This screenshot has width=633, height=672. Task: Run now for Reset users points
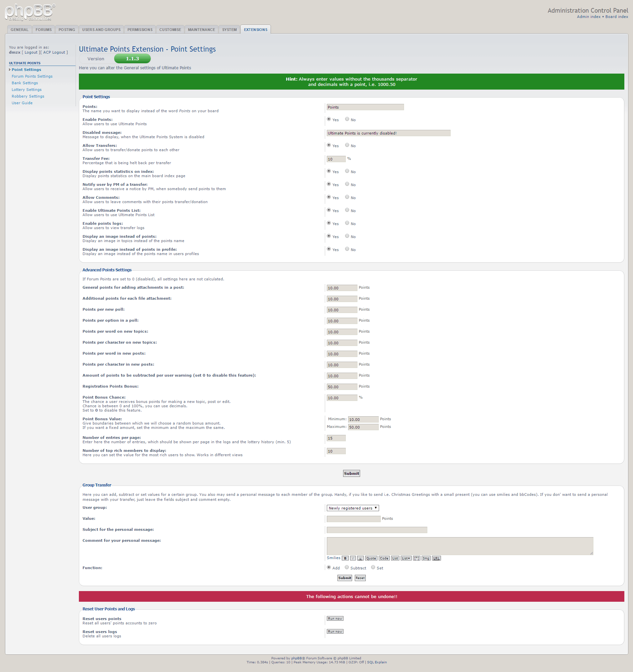coord(335,618)
